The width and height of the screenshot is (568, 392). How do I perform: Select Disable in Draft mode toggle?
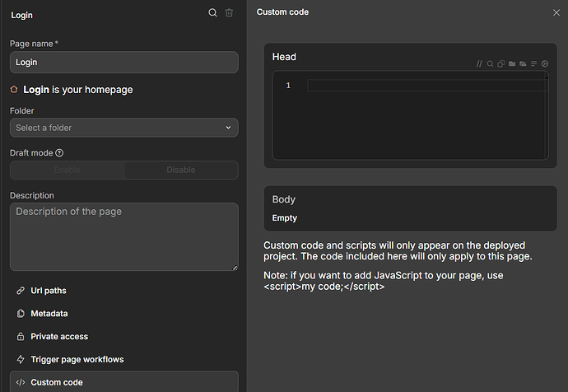181,170
